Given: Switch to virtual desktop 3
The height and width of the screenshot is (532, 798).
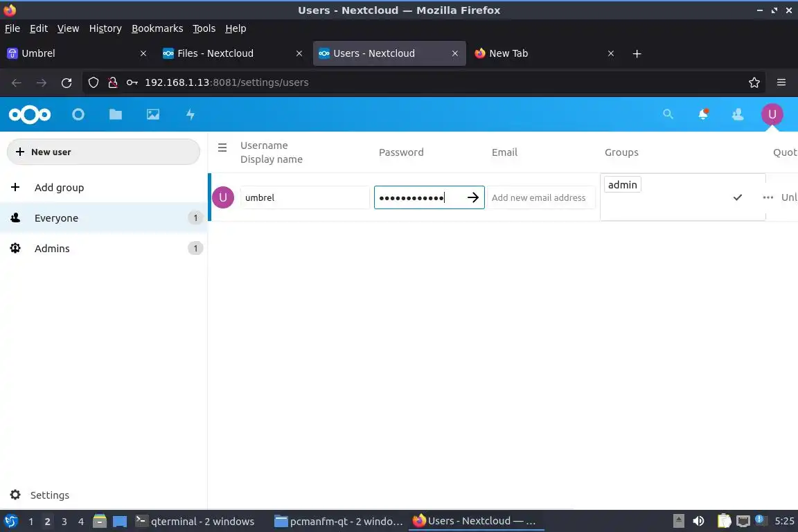Looking at the screenshot, I should 64,522.
